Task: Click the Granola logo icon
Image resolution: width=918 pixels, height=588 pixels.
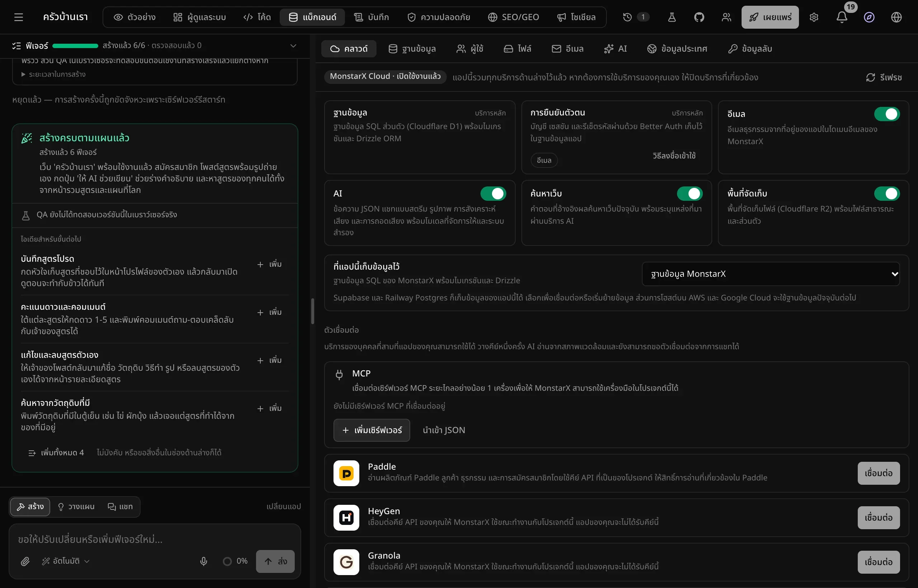Action: coord(346,562)
